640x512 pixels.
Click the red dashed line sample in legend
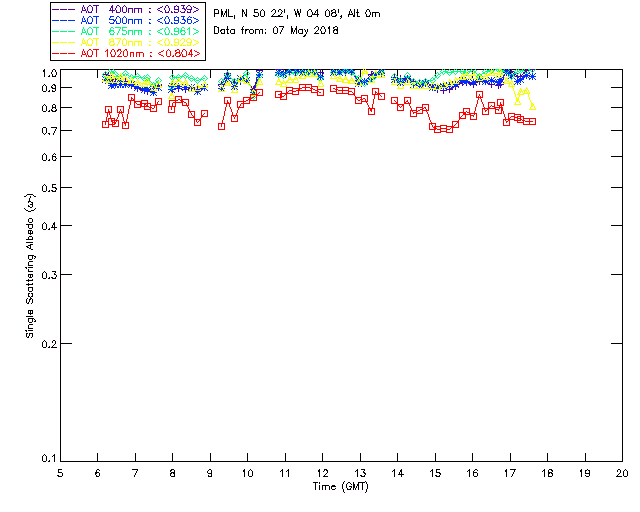(64, 53)
